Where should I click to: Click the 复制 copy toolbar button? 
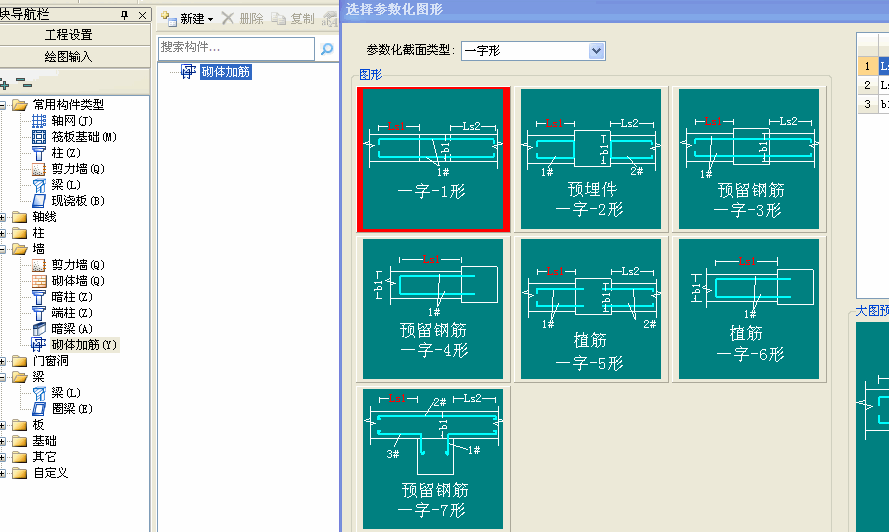(293, 19)
